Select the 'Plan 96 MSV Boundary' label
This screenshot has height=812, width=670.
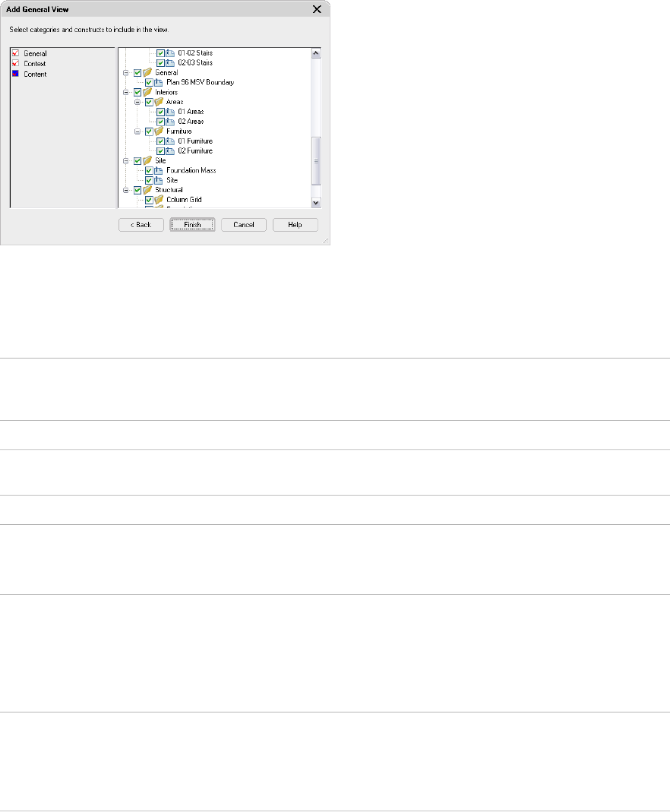click(x=200, y=82)
